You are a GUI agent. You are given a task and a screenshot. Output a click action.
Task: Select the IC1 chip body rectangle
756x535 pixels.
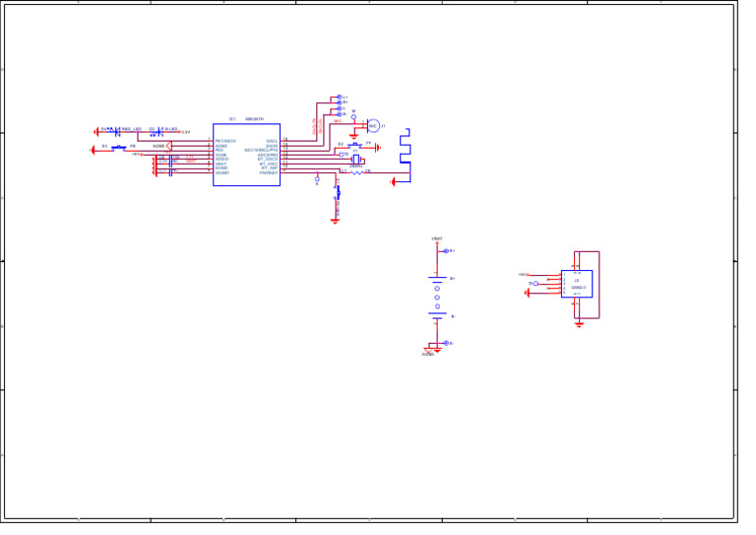pos(246,155)
